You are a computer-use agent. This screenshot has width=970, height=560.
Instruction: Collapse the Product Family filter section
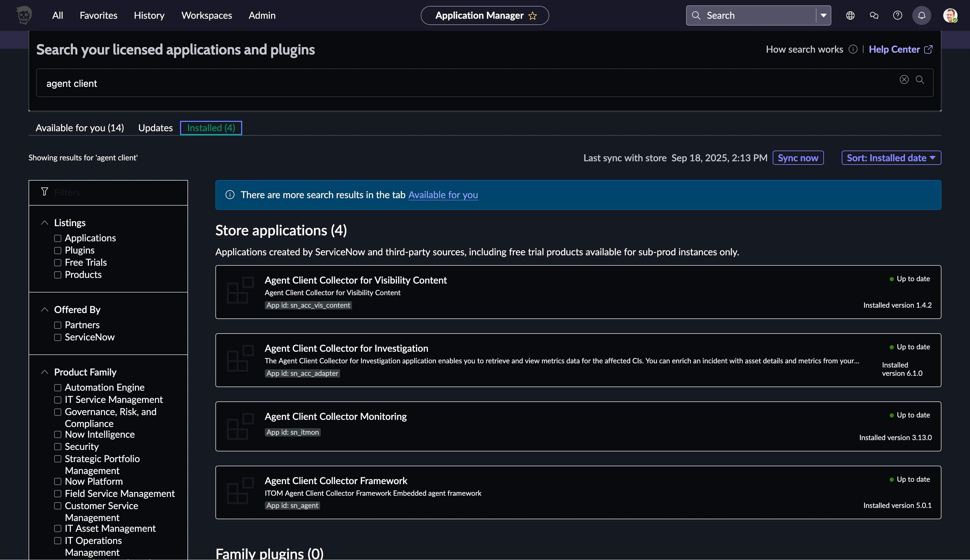(45, 372)
